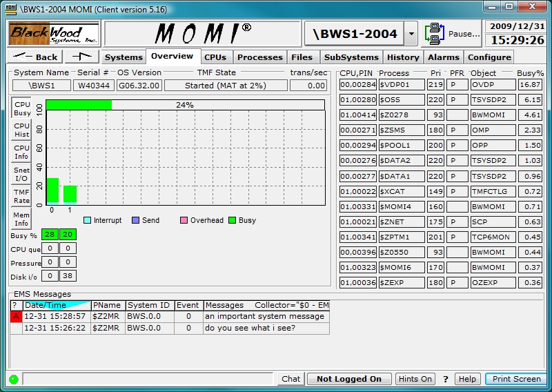Click the BlackWood Systems logo

pyautogui.click(x=54, y=33)
